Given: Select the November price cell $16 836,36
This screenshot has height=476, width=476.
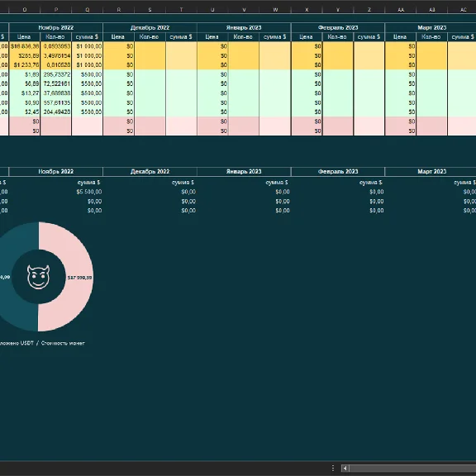Looking at the screenshot, I should (x=25, y=46).
